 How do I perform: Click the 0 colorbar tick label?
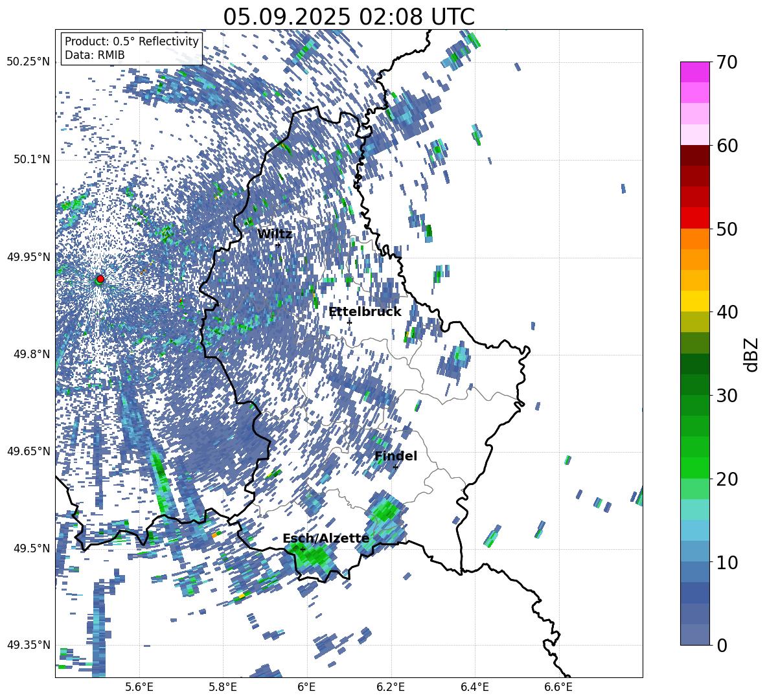click(x=722, y=645)
